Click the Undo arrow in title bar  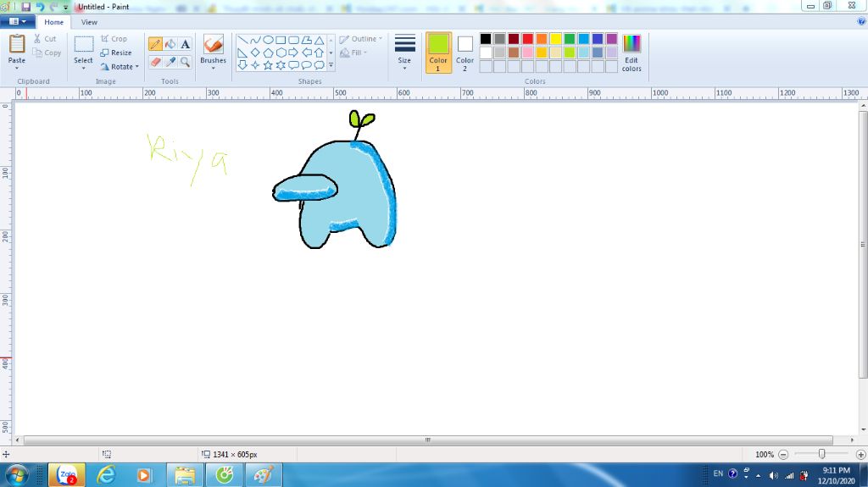coord(40,7)
